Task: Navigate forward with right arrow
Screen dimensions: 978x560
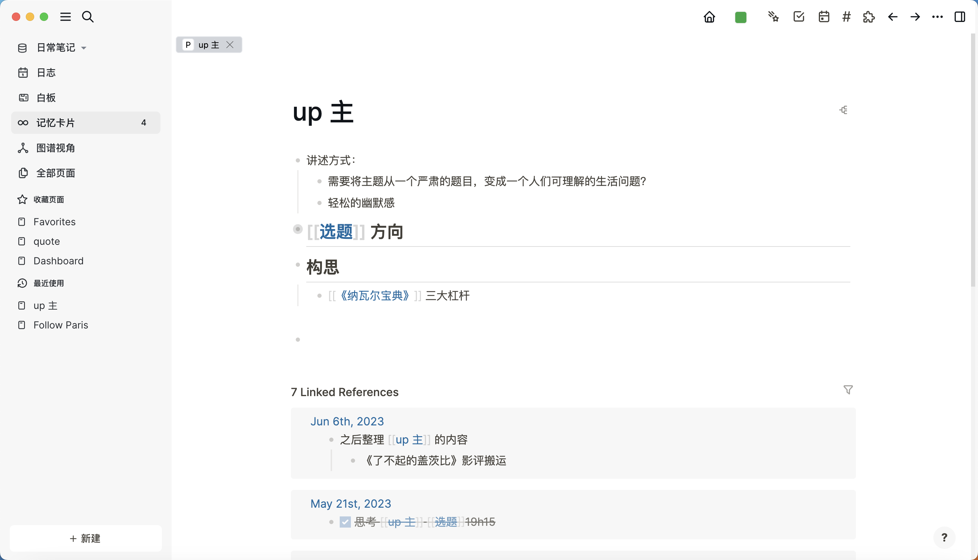Action: (915, 17)
